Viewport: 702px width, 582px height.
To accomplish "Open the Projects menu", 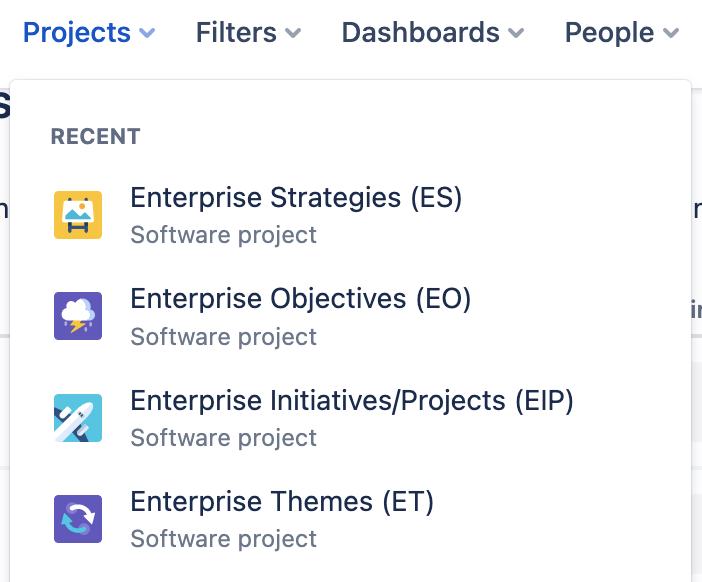I will [x=89, y=33].
